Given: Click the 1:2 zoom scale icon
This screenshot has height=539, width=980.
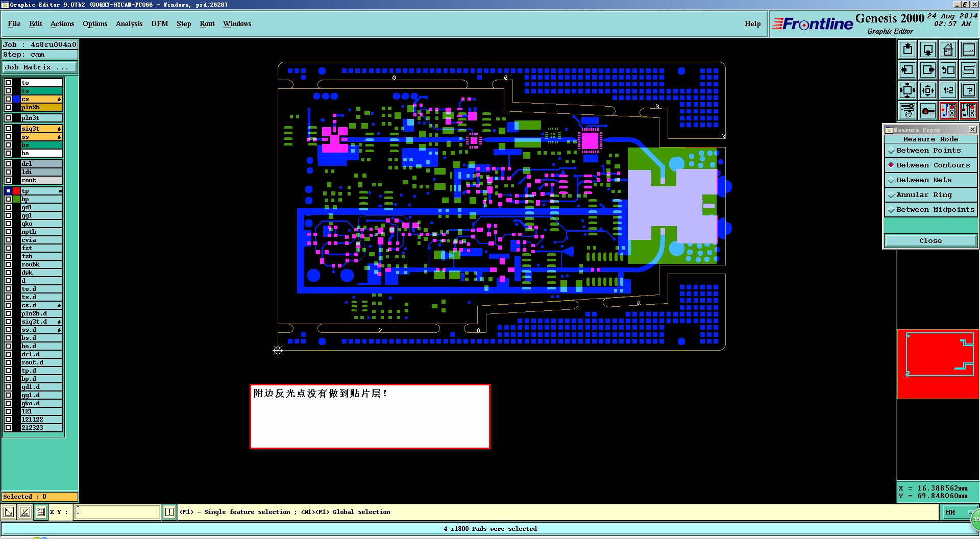Looking at the screenshot, I should pyautogui.click(x=948, y=90).
